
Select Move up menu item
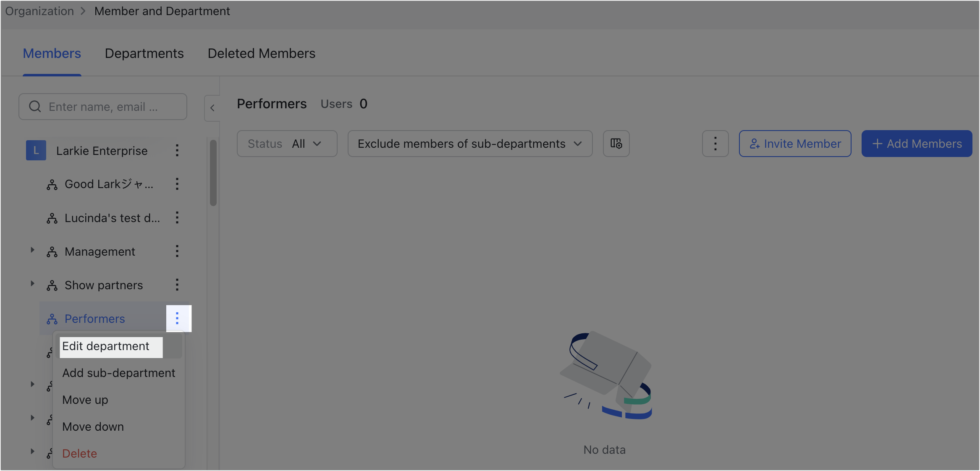pos(119,400)
